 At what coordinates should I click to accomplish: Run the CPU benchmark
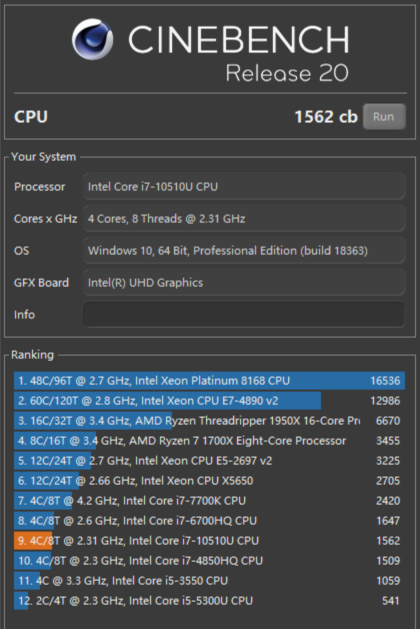pos(384,117)
